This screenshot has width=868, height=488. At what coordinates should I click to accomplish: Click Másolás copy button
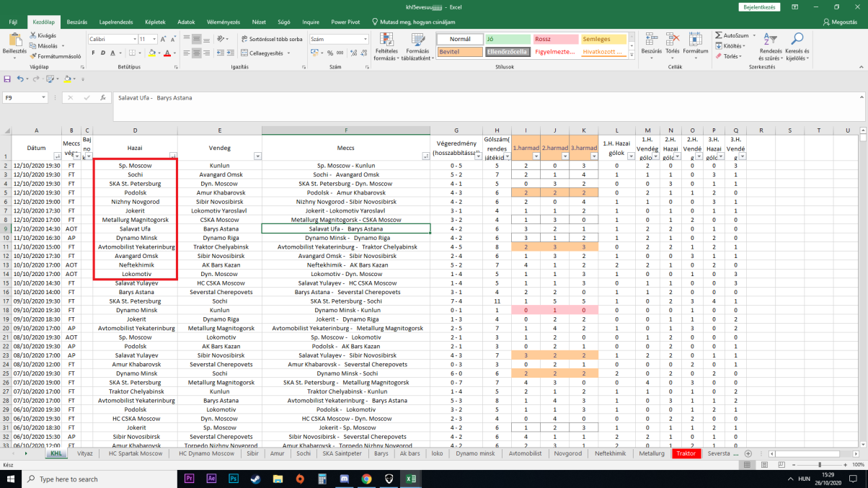43,46
